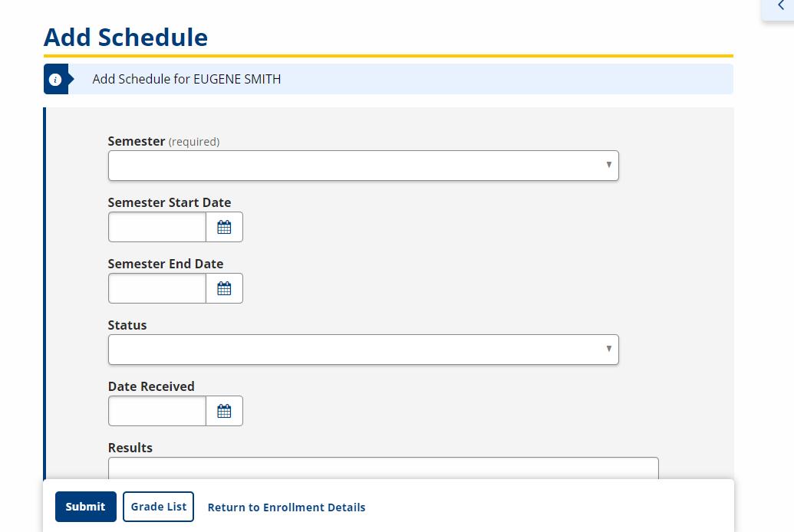Image resolution: width=794 pixels, height=532 pixels.
Task: Click the Status dropdown arrow
Action: point(608,349)
